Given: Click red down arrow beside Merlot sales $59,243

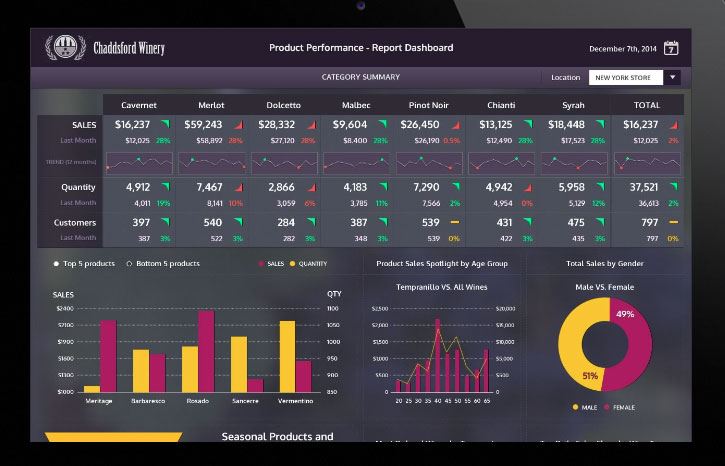Looking at the screenshot, I should click(239, 124).
